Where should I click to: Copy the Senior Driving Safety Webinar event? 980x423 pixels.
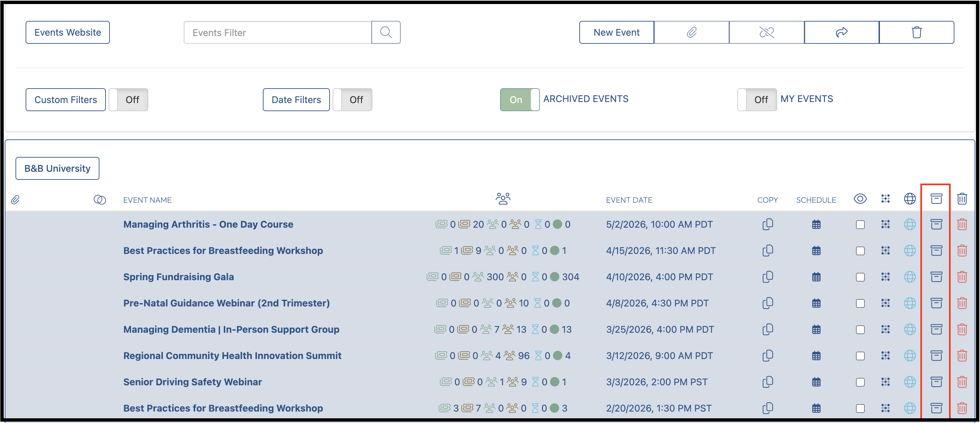click(768, 382)
